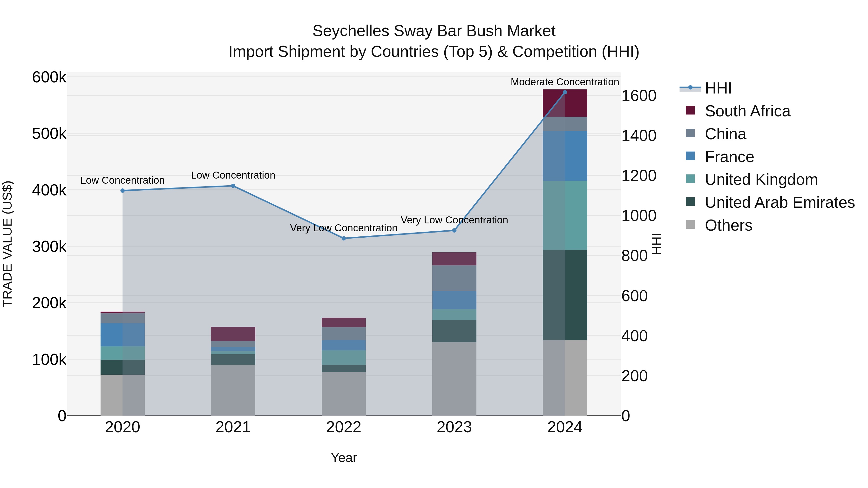Click the United Kingdom teal legend swatch
868x488 pixels.
click(690, 179)
